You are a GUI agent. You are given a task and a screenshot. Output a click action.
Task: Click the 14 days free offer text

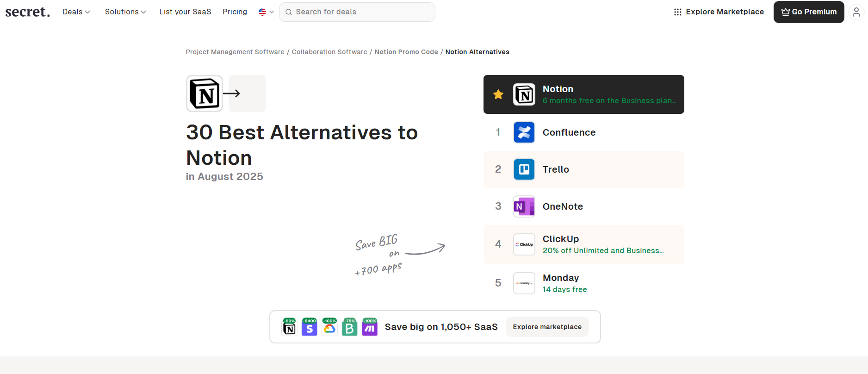[565, 290]
